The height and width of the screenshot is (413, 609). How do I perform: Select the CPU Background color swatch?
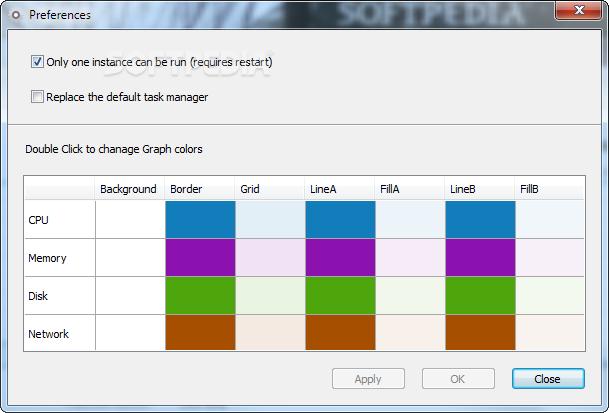tap(130, 220)
